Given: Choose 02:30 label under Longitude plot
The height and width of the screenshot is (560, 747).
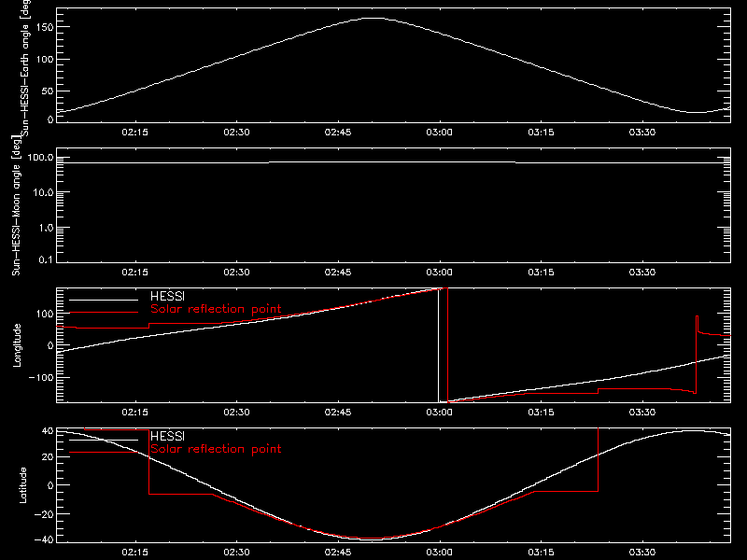Looking at the screenshot, I should click(x=236, y=412).
